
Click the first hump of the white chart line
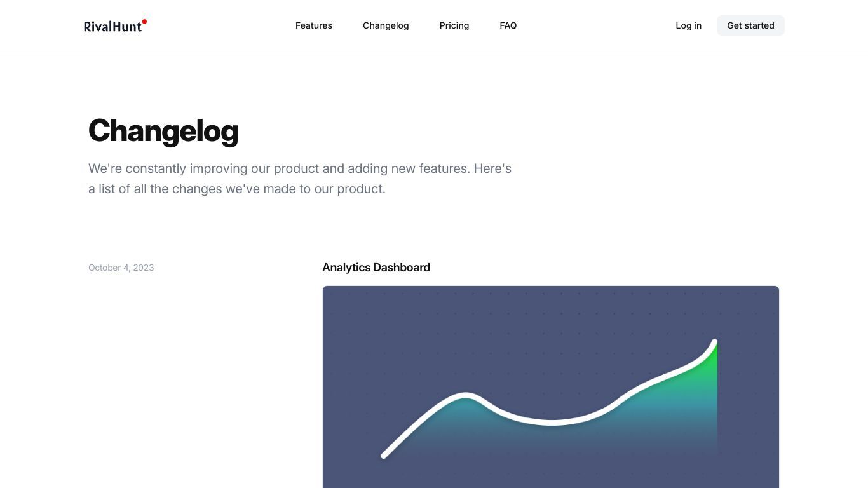[x=466, y=396]
